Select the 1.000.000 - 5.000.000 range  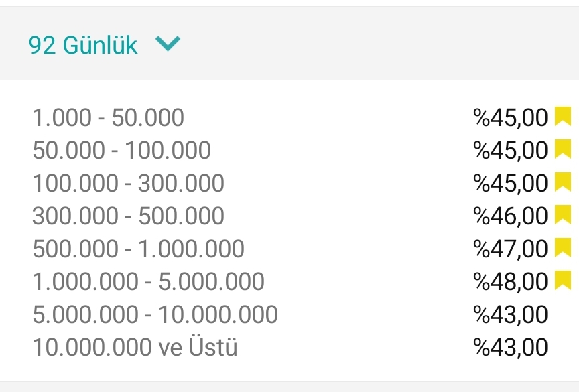(149, 282)
